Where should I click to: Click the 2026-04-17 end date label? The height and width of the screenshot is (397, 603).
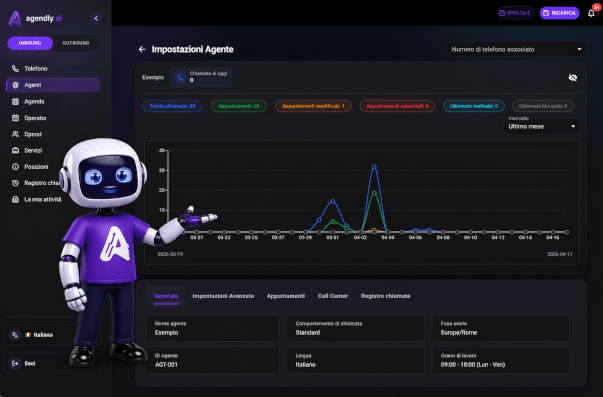[560, 254]
